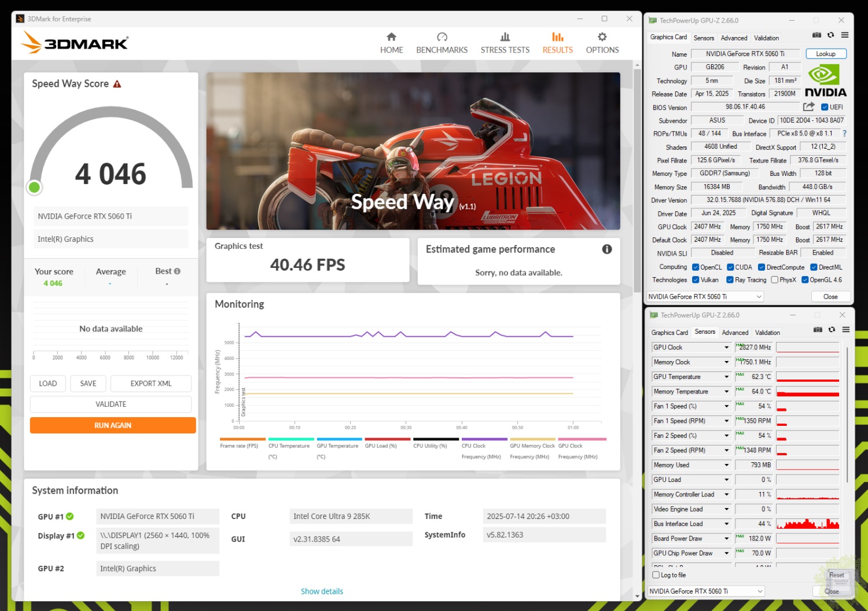Expand the Board Power Draw sensor dropdown
Screen dimensions: 868x611
(x=726, y=539)
